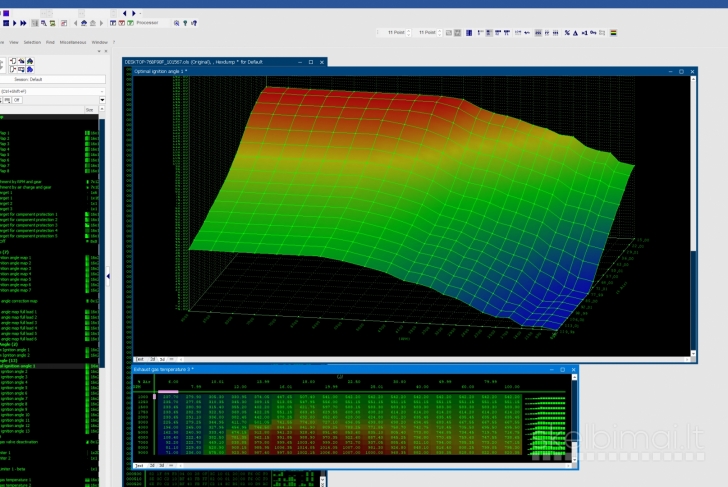The width and height of the screenshot is (728, 487).
Task: Click the blue grid table icon in toolbar
Action: point(468,33)
